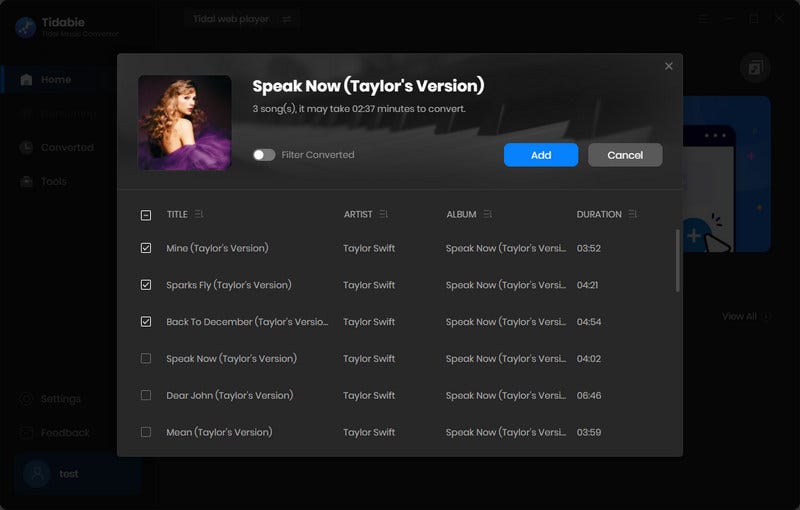Click the Speak Now album cover thumbnail
This screenshot has width=800, height=510.
(185, 122)
